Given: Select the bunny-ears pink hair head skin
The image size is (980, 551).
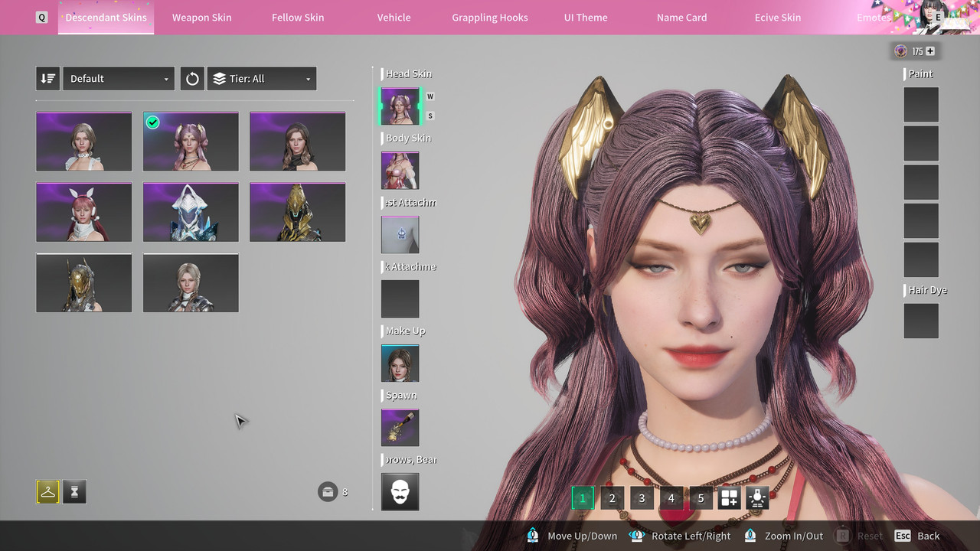Looking at the screenshot, I should tap(83, 212).
